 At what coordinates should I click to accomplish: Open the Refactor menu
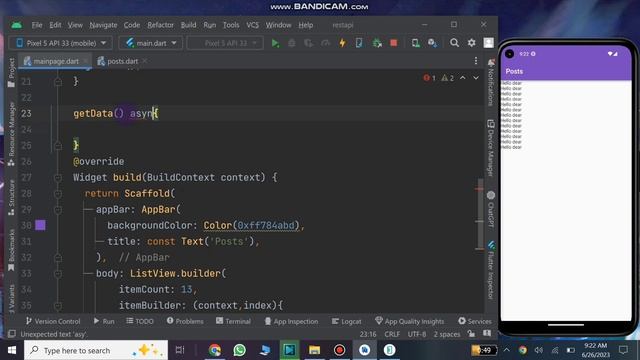point(160,25)
